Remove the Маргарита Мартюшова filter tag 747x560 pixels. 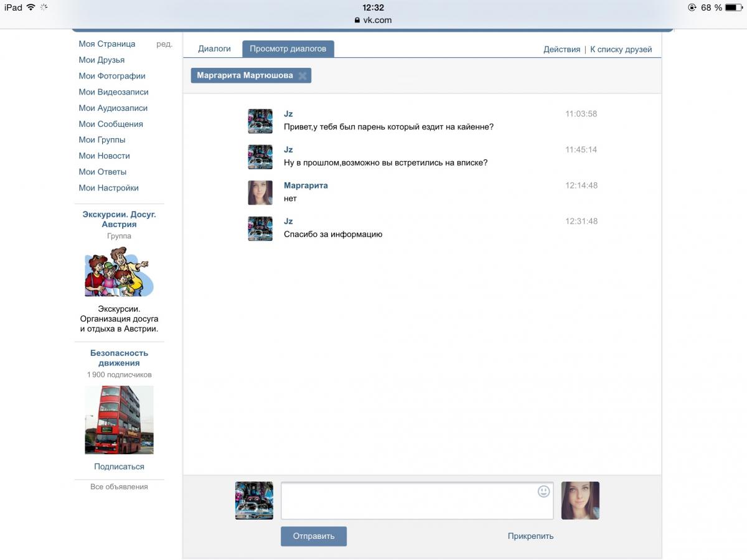coord(303,76)
